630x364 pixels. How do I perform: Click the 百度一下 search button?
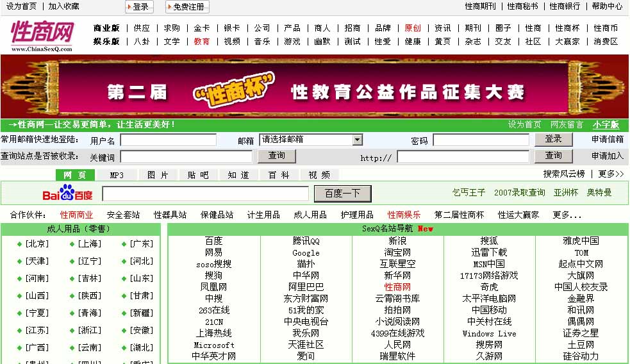(x=342, y=194)
